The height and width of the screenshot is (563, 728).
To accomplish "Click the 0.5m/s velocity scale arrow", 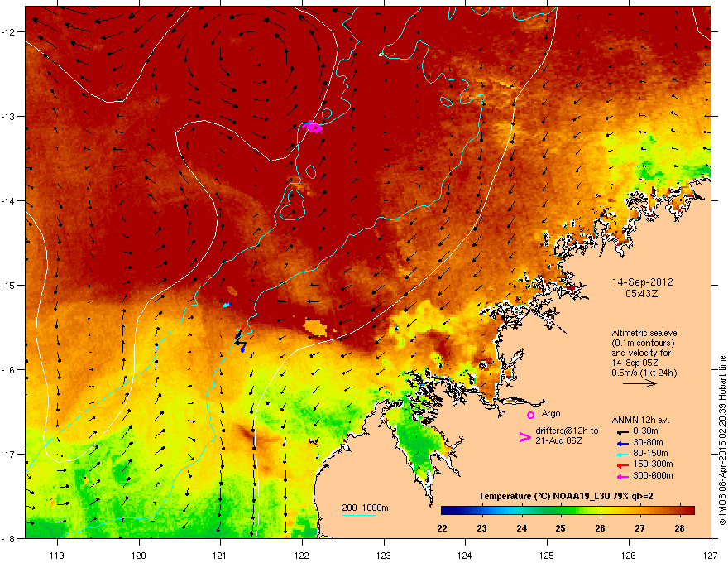I will pos(639,383).
